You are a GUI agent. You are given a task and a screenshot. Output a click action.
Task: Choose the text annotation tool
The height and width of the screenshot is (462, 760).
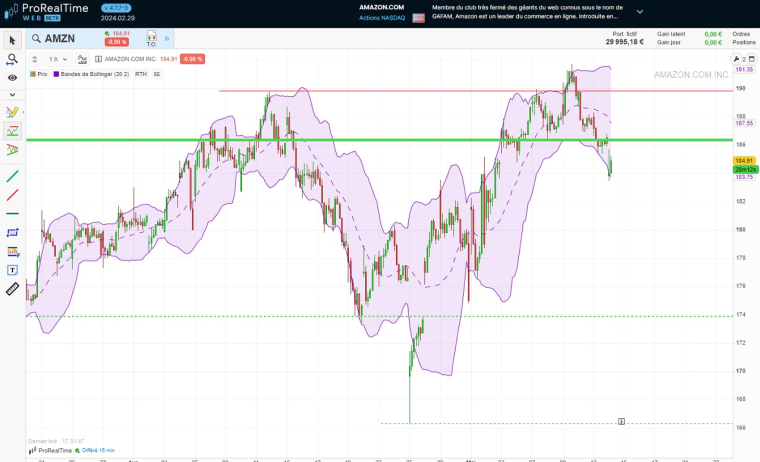[12, 270]
